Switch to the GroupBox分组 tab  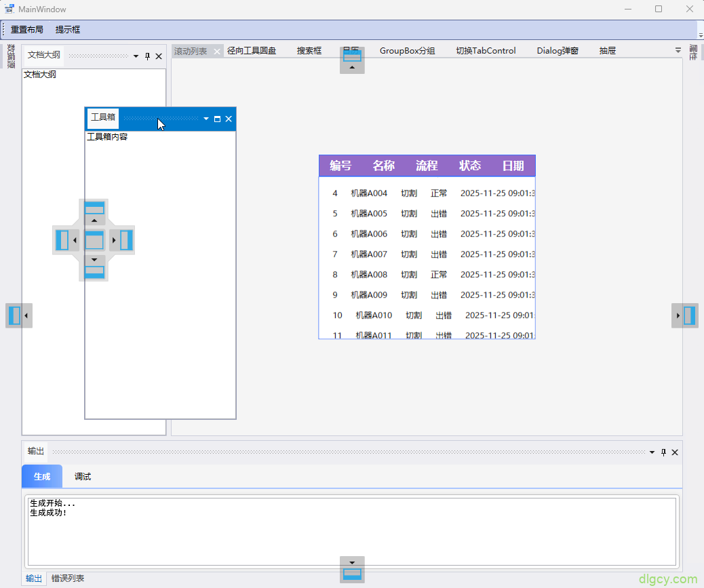click(x=407, y=51)
